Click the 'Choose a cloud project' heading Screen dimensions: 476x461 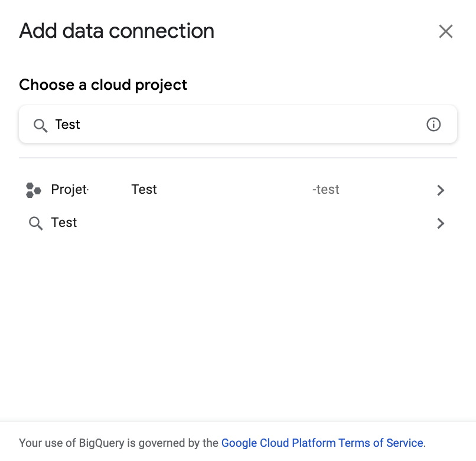(103, 85)
